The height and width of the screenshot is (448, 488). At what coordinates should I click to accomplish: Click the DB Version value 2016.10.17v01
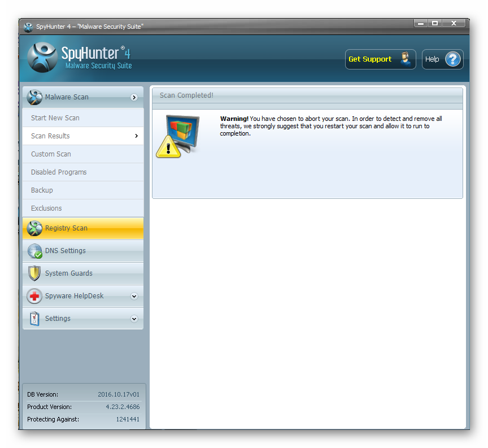pos(119,394)
